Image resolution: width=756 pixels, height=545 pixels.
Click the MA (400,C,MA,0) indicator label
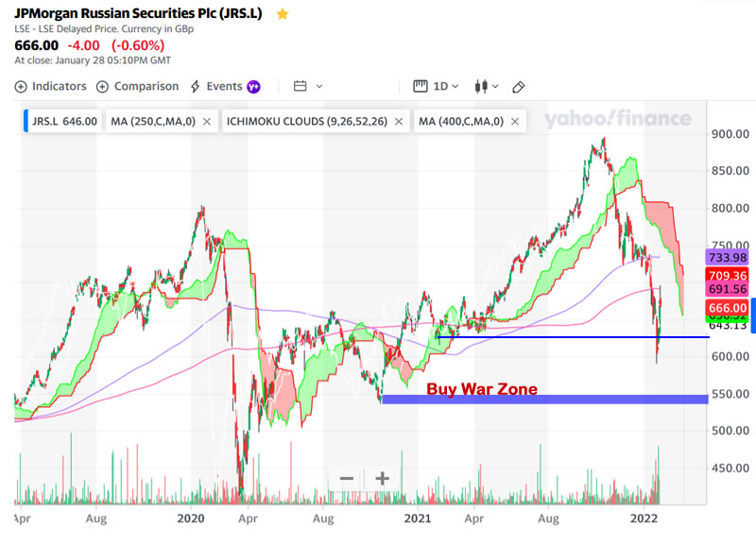[461, 121]
